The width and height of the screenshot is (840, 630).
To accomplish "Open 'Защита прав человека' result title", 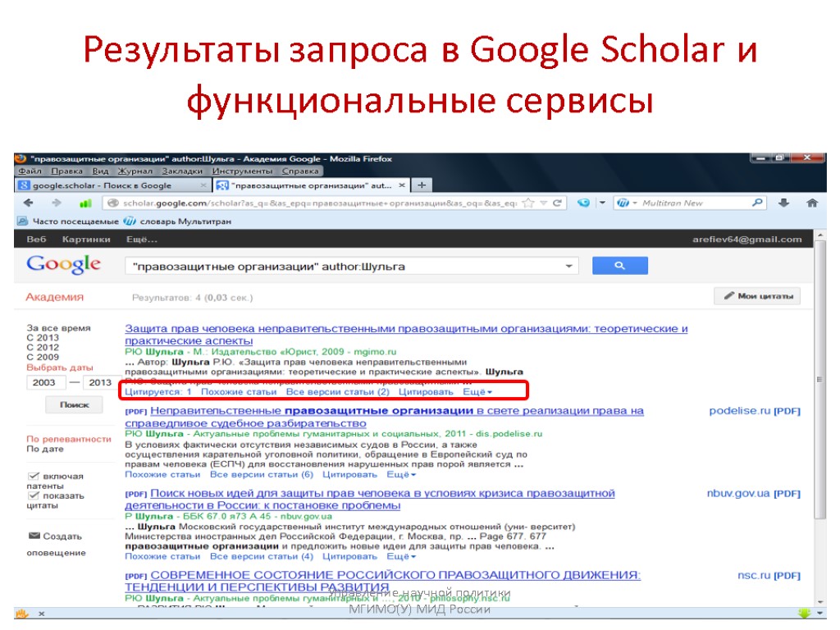I will (406, 335).
